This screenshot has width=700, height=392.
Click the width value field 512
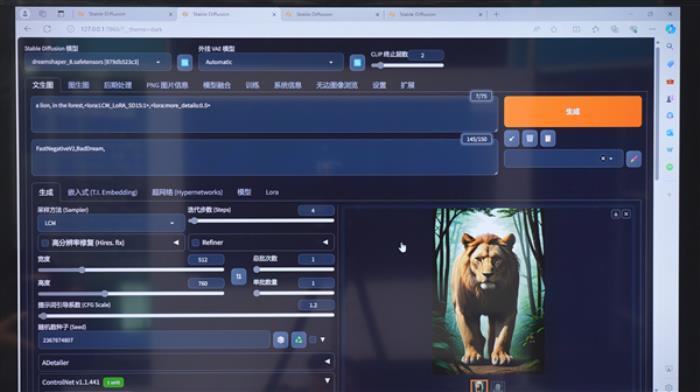[x=205, y=259]
